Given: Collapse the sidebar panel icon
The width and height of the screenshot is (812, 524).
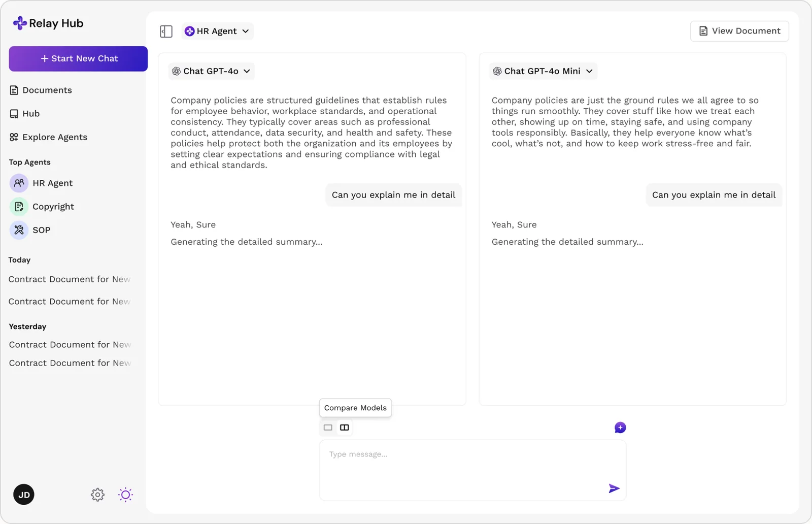Looking at the screenshot, I should [166, 31].
